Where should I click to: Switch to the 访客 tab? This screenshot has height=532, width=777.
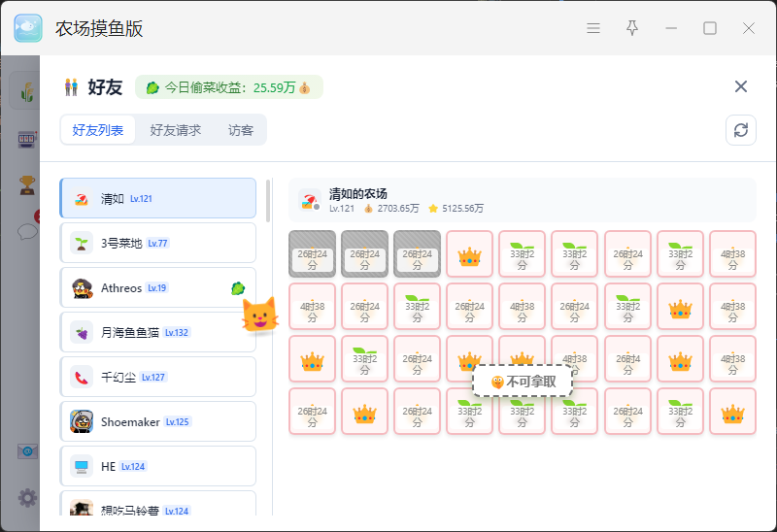241,130
